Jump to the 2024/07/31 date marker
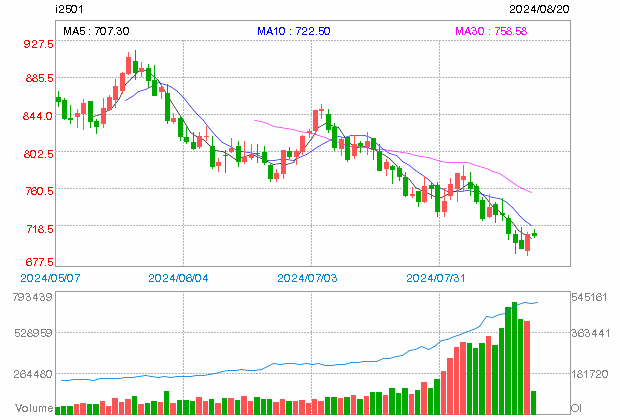Viewport: 620px width, 420px height. click(x=434, y=276)
